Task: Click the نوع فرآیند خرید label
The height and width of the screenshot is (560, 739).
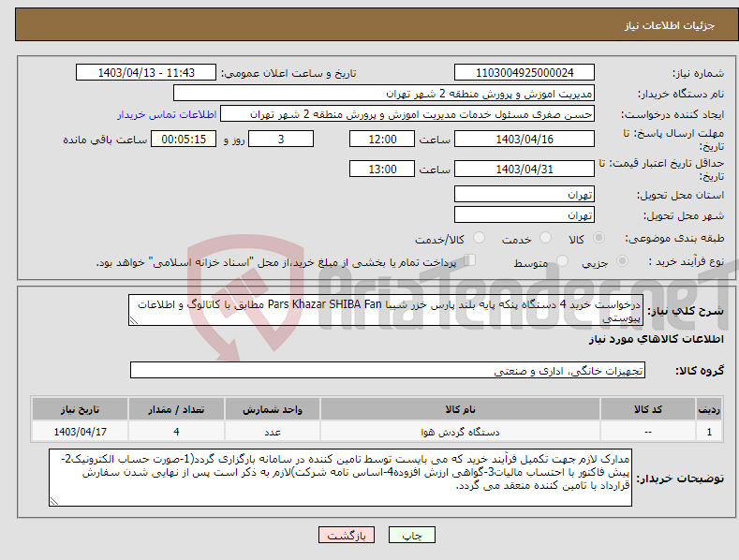Action: 687,261
